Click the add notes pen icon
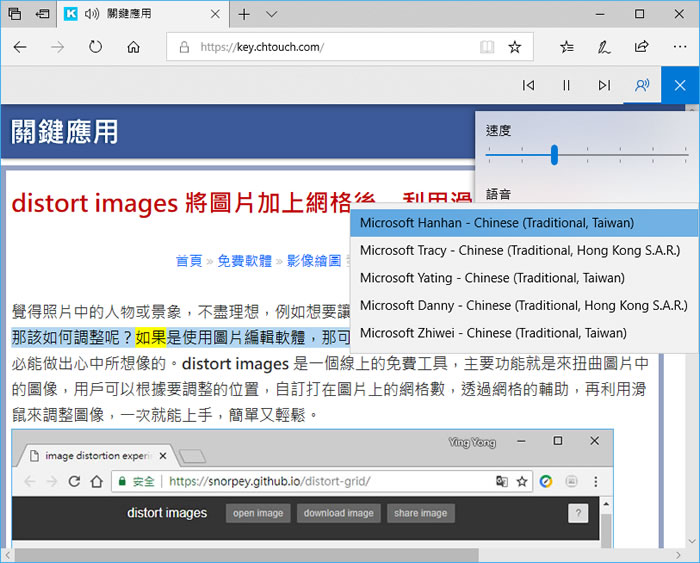 tap(604, 47)
